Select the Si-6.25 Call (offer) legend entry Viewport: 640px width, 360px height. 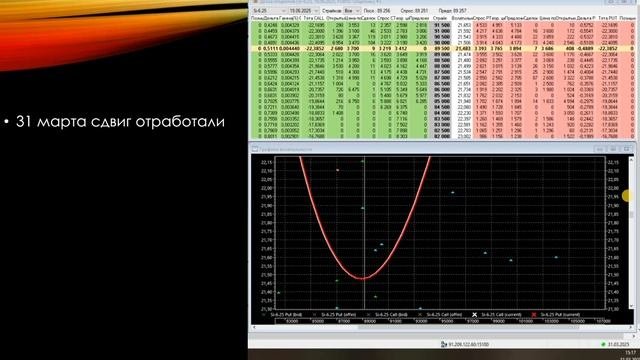(x=444, y=315)
